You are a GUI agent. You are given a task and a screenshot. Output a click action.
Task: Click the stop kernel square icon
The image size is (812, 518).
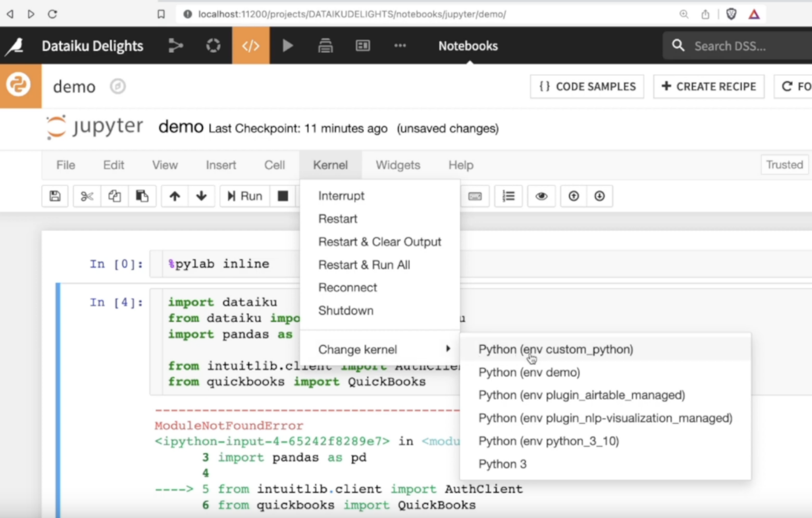point(283,196)
